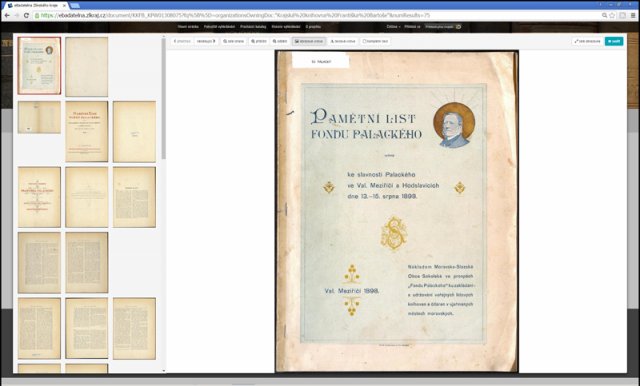The height and width of the screenshot is (386, 640).
Task: Expand the 'Čeština' language dropdown
Action: [x=393, y=27]
